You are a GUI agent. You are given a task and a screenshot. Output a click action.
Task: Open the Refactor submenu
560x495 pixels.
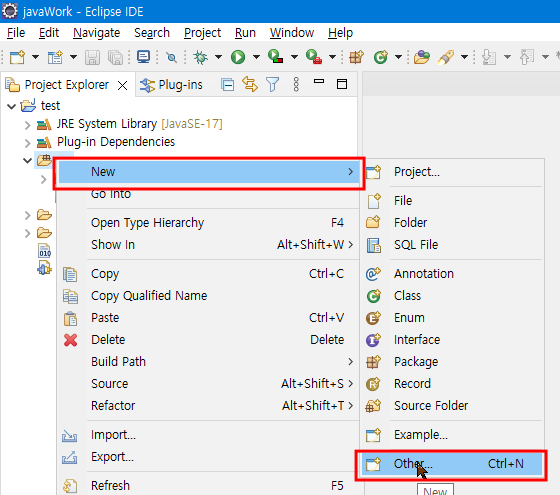click(209, 406)
